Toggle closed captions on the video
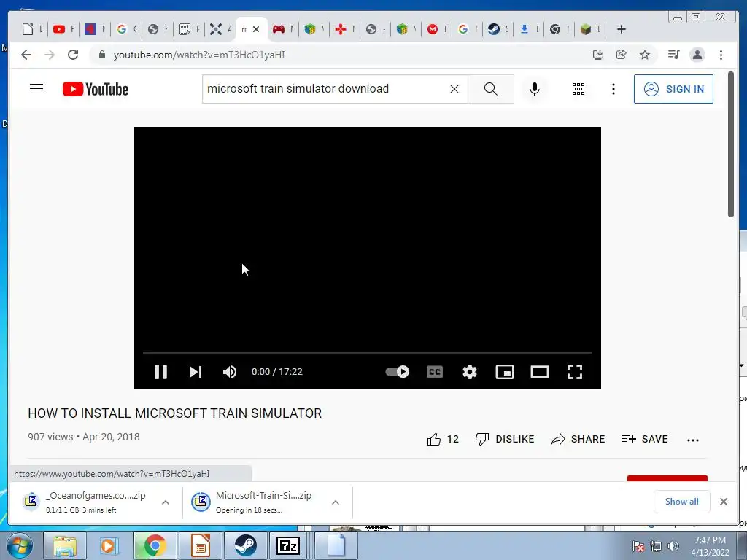The width and height of the screenshot is (747, 560). point(435,371)
